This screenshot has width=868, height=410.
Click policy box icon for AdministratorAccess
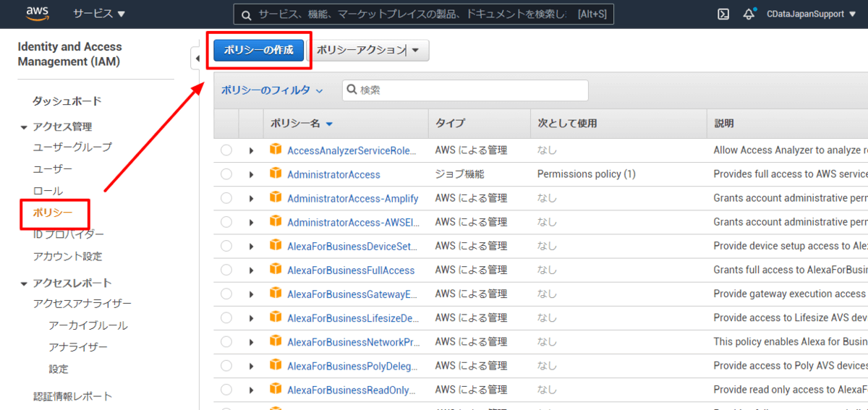coord(275,174)
